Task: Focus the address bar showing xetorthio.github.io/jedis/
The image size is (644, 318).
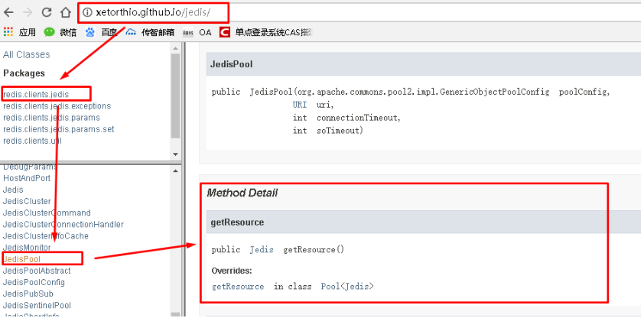Action: (x=153, y=12)
